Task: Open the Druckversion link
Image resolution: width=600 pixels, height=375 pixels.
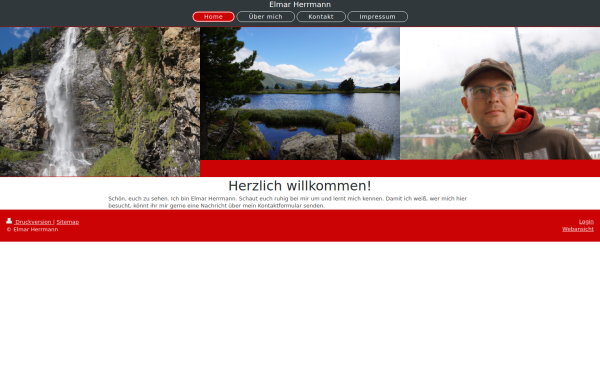Action: 33,222
